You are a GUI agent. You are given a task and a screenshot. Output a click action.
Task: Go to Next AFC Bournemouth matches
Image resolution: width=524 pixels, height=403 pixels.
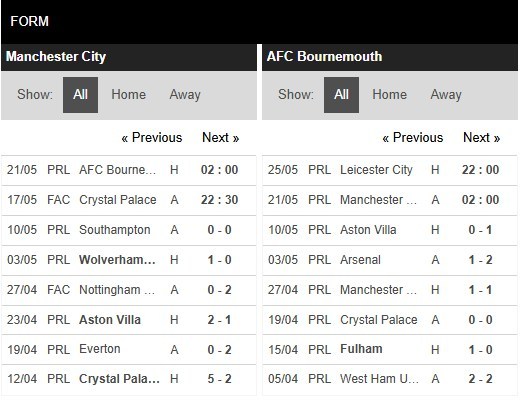482,138
